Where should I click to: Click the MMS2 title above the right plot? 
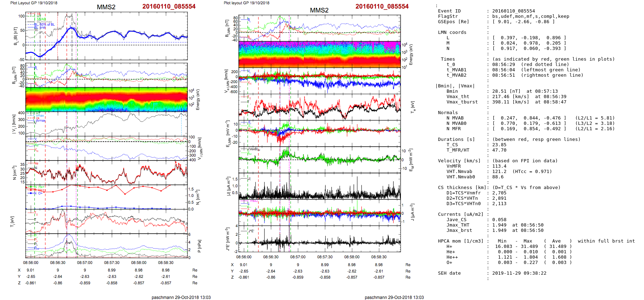tap(319, 10)
